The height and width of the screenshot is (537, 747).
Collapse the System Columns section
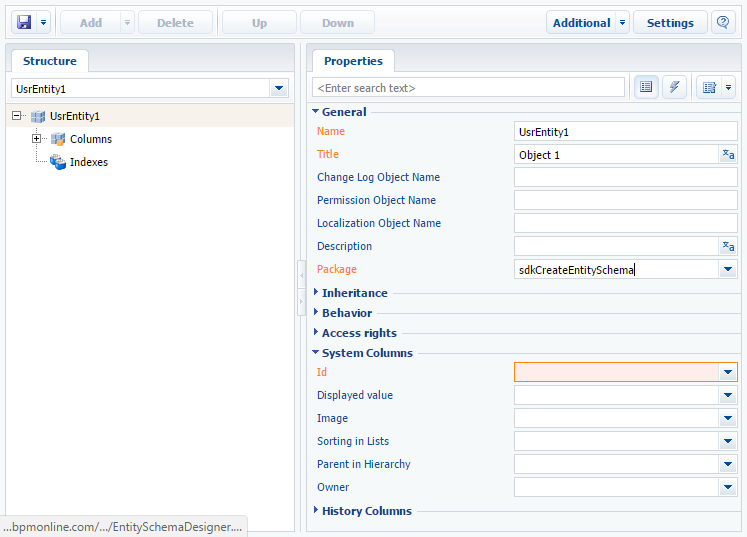(x=315, y=352)
